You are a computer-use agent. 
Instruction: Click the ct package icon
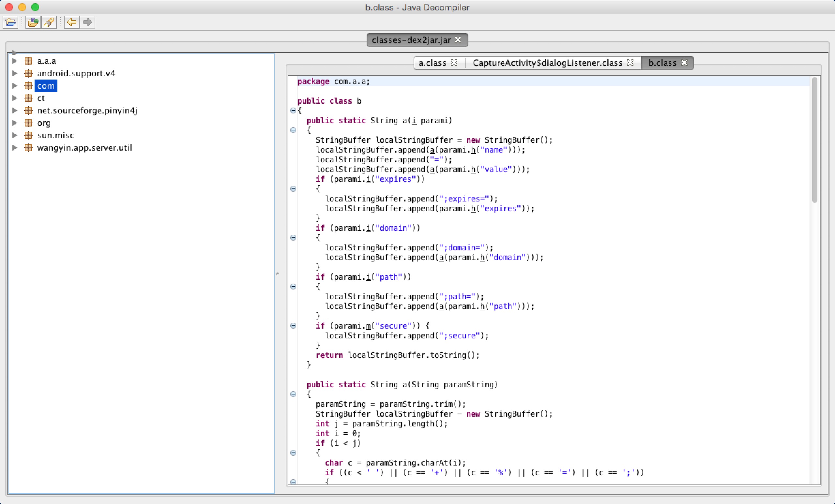[28, 98]
